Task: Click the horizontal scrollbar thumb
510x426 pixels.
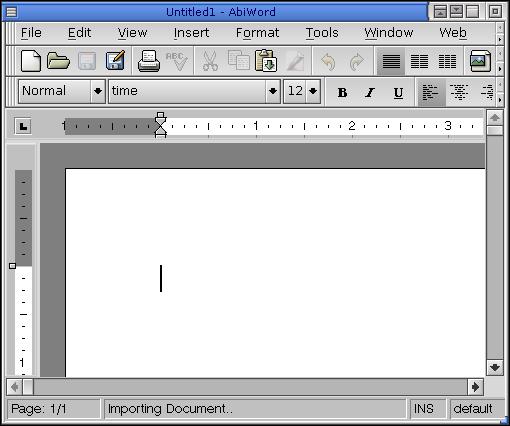Action: 28,387
